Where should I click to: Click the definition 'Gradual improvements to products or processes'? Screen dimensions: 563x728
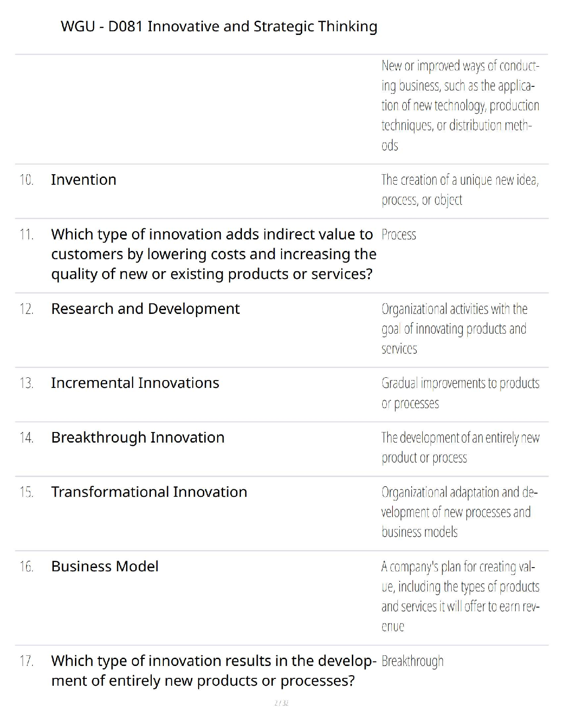click(x=460, y=393)
